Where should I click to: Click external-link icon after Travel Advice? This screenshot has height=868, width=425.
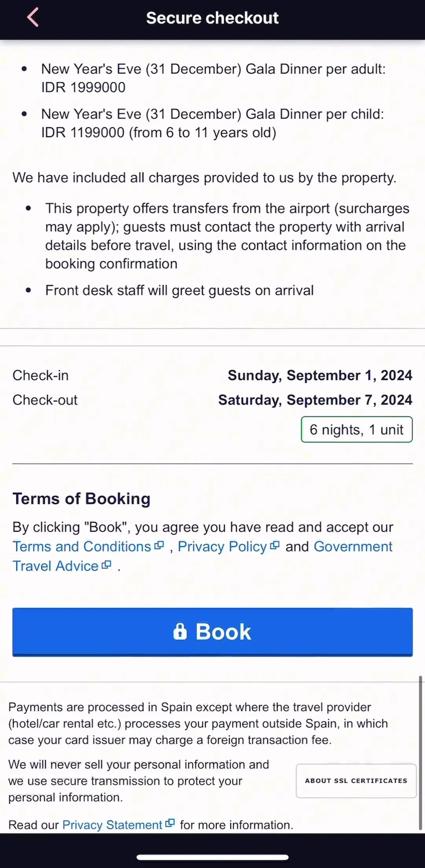[106, 565]
